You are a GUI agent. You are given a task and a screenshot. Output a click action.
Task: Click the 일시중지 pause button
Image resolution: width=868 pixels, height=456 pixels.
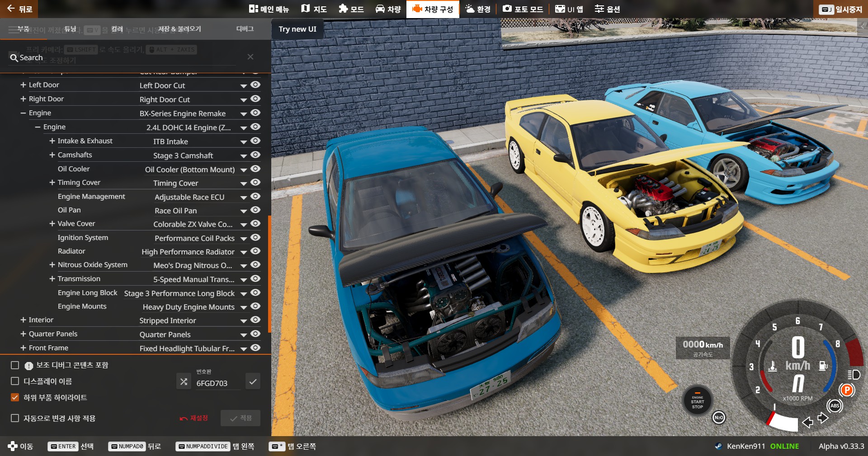(841, 9)
